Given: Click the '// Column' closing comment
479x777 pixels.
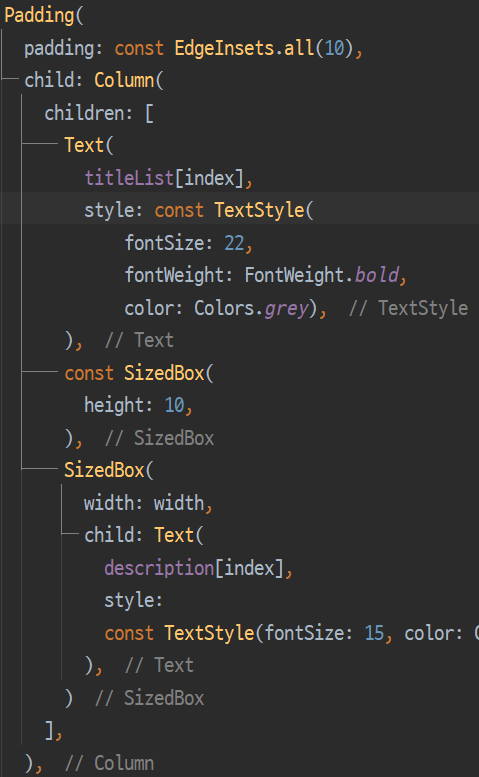Looking at the screenshot, I should [109, 763].
